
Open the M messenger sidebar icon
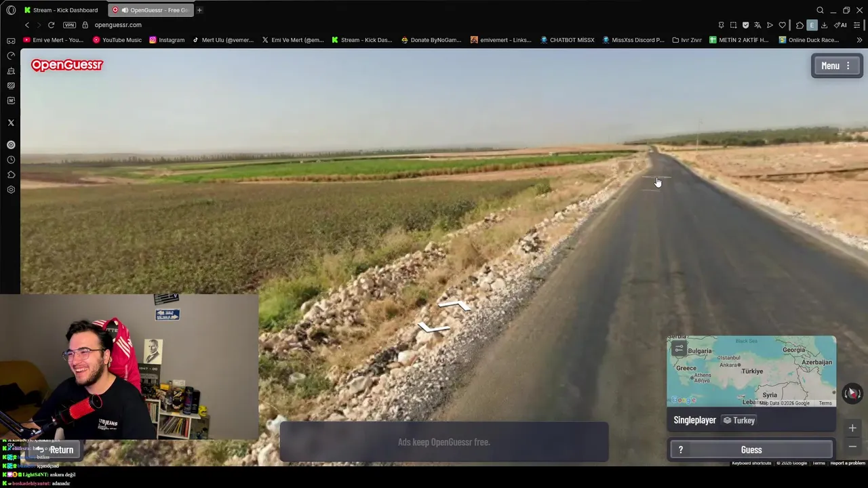click(11, 100)
